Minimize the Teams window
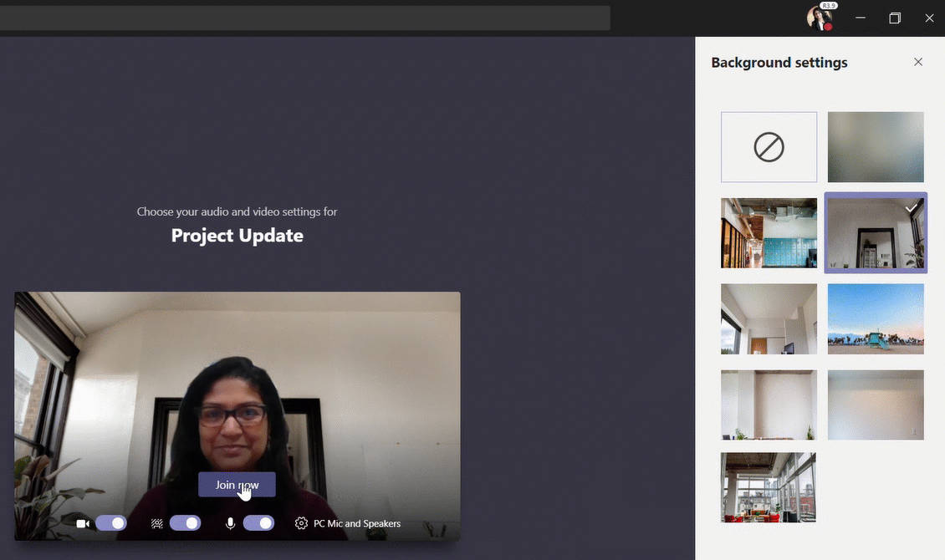This screenshot has width=945, height=560. tap(861, 18)
